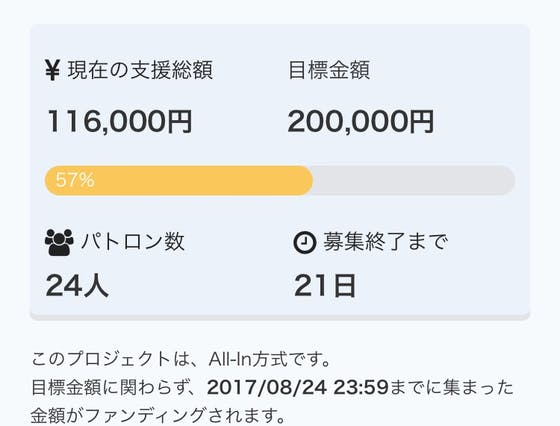Viewport: 560px width, 426px height.
Task: Click the 目標金額 label
Action: tap(329, 70)
